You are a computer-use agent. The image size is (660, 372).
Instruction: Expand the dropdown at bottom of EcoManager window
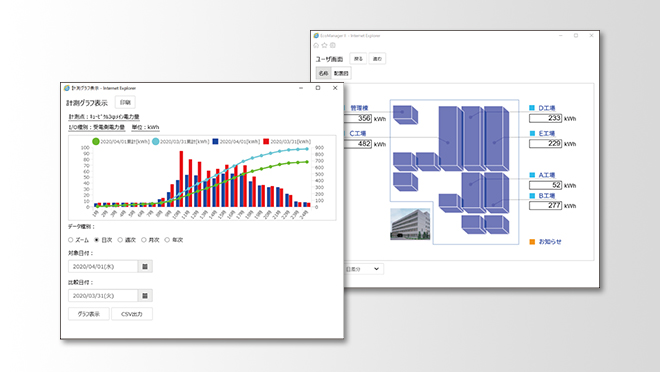[x=364, y=269]
